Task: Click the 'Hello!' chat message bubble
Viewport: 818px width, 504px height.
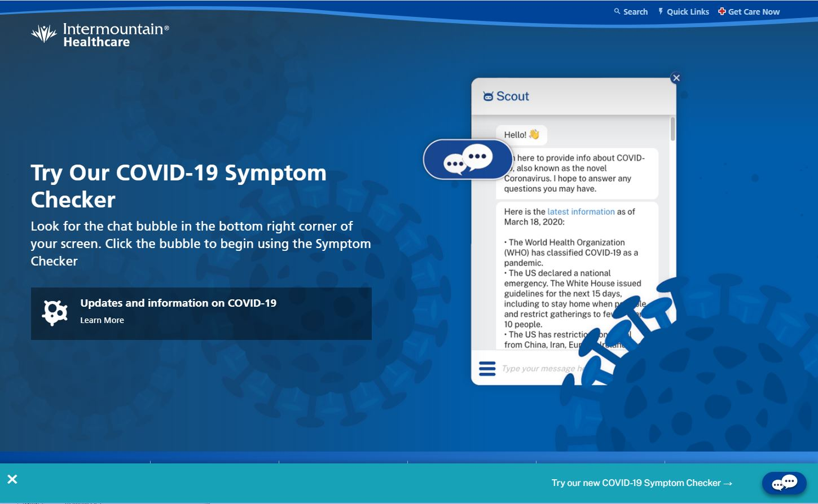Action: pyautogui.click(x=522, y=135)
